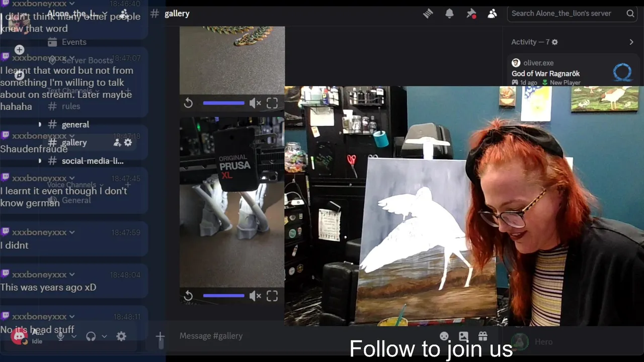Replay the upper gallery video
Viewport: 644px width, 362px height.
(188, 103)
